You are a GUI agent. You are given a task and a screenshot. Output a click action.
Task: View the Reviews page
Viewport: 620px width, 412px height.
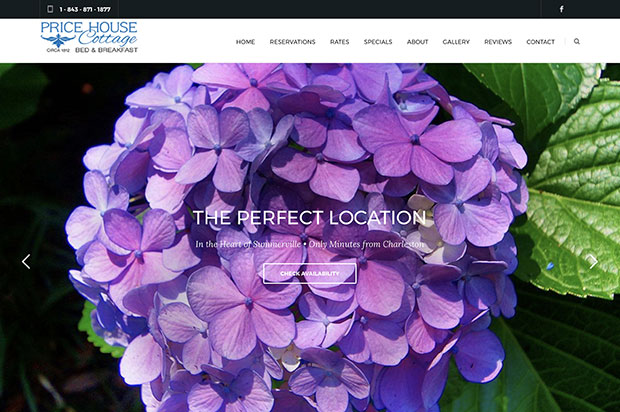click(x=498, y=42)
